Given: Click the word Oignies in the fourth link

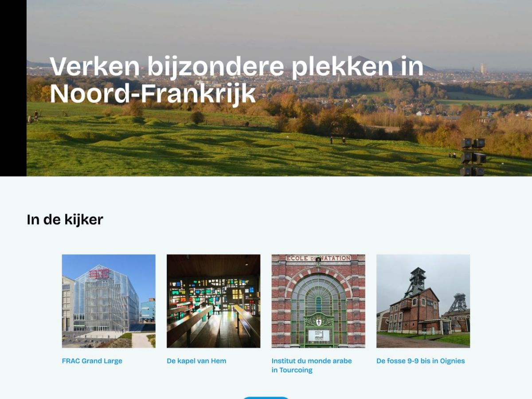Looking at the screenshot, I should point(453,360).
